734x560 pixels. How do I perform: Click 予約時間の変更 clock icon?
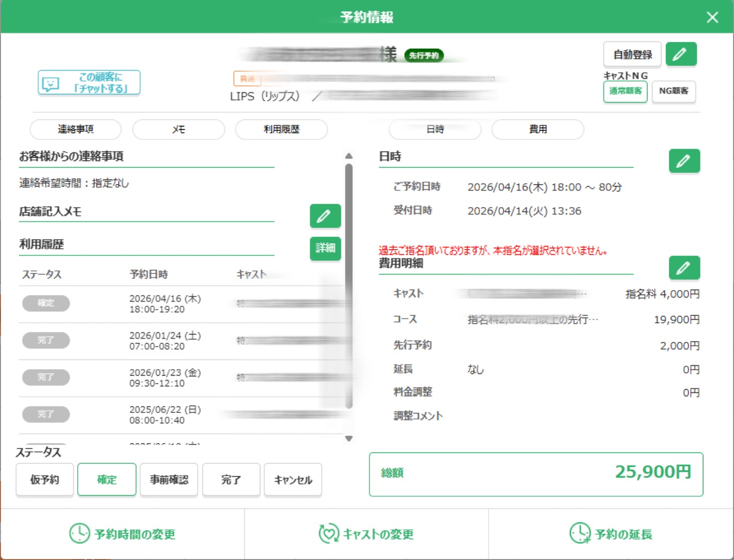(x=79, y=533)
